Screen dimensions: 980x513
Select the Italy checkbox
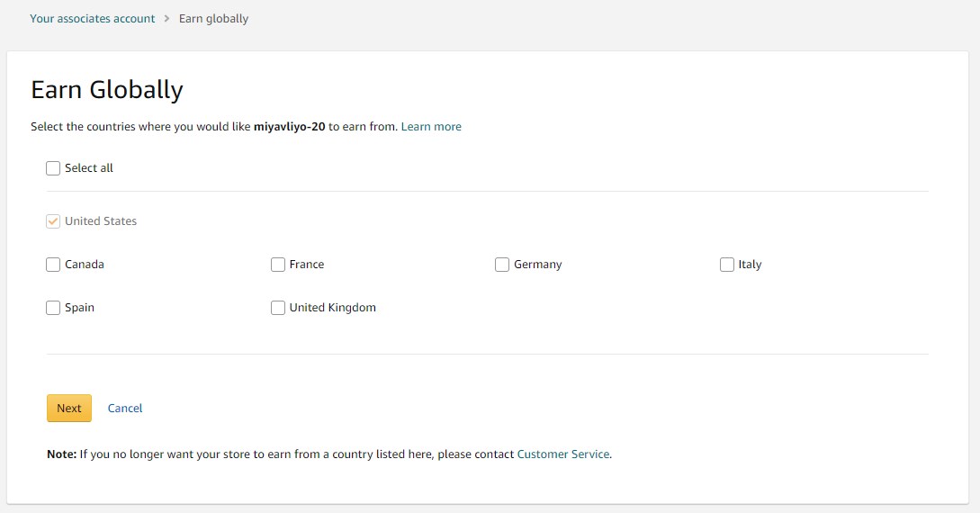click(x=727, y=265)
